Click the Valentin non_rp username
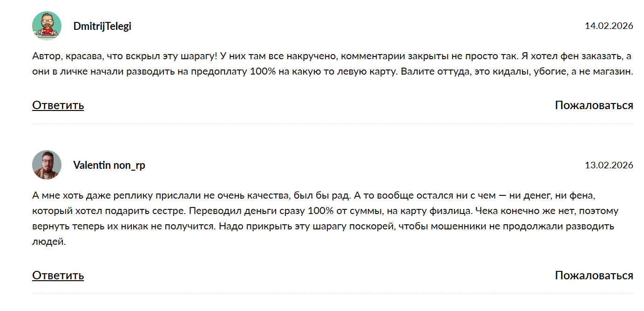This screenshot has width=644, height=311. click(109, 165)
